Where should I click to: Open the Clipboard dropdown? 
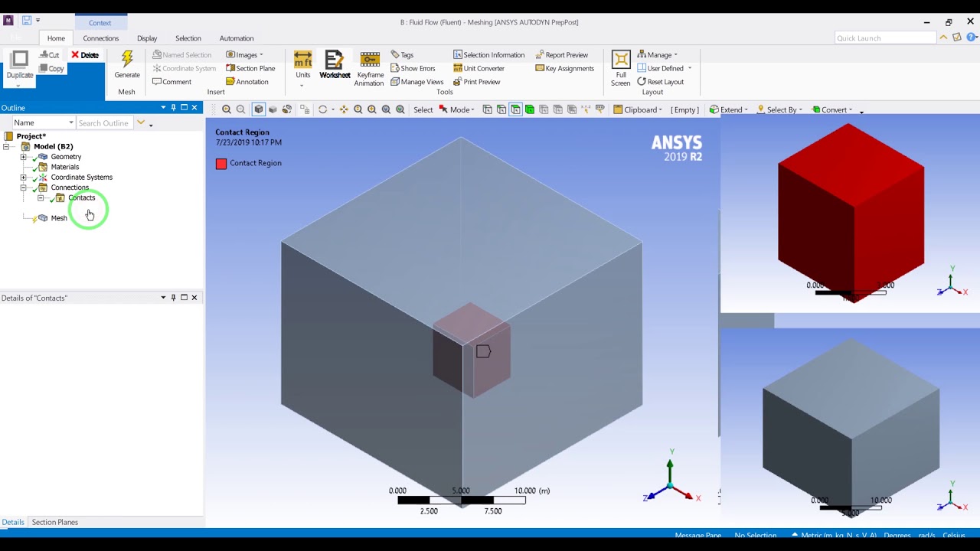click(x=638, y=109)
